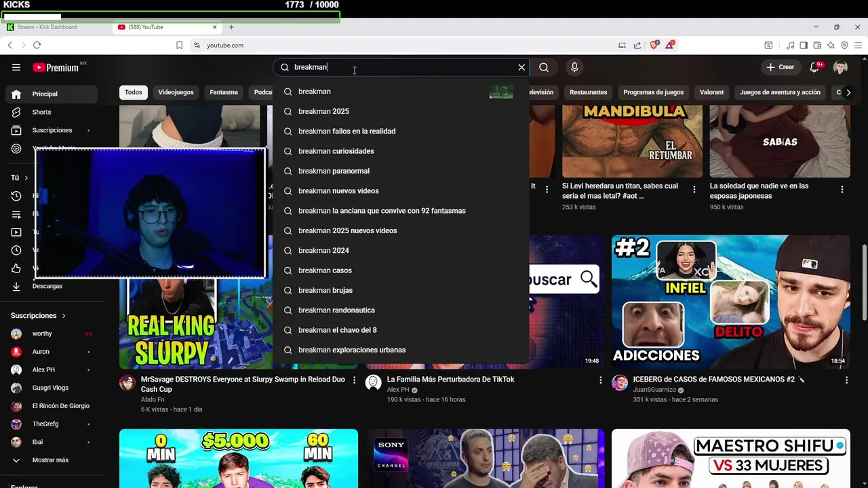Toggle the browser sidebar panel
868x488 pixels.
pos(804,45)
